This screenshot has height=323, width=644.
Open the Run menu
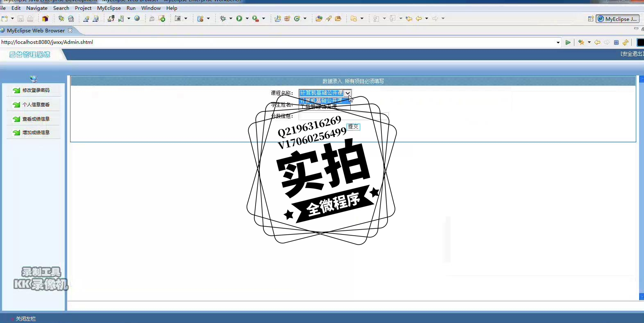click(x=131, y=8)
